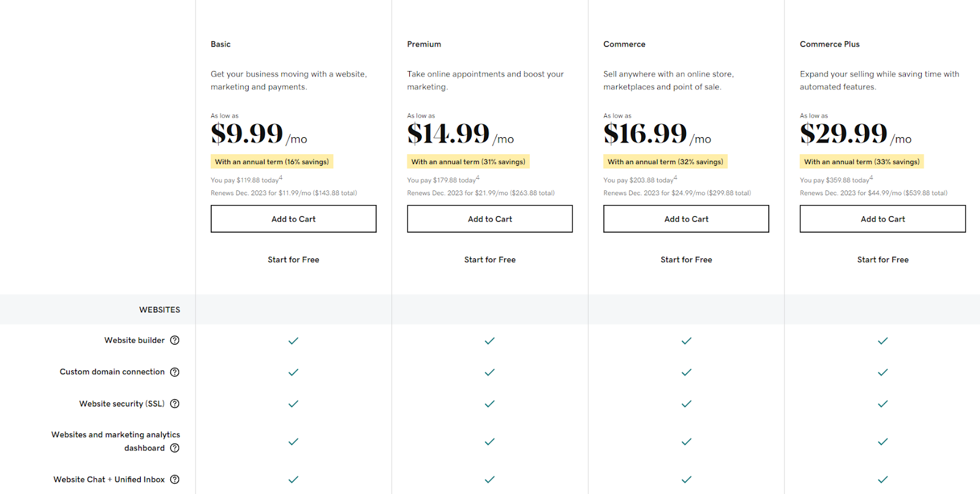
Task: Add the Commerce plan to cart
Action: click(x=686, y=219)
